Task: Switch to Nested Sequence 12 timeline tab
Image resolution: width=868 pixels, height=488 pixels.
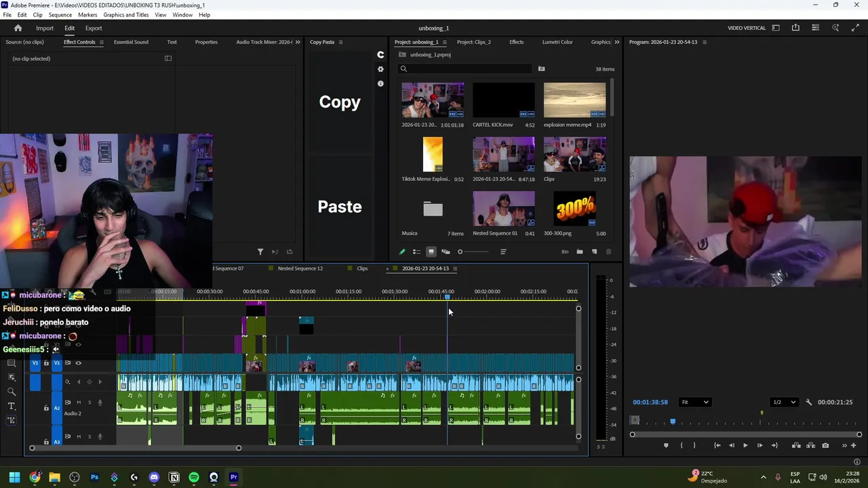Action: [300, 268]
